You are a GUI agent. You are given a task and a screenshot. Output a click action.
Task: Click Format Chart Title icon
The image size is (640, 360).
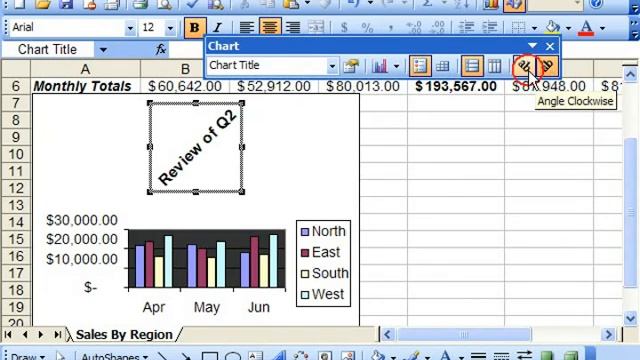click(351, 66)
